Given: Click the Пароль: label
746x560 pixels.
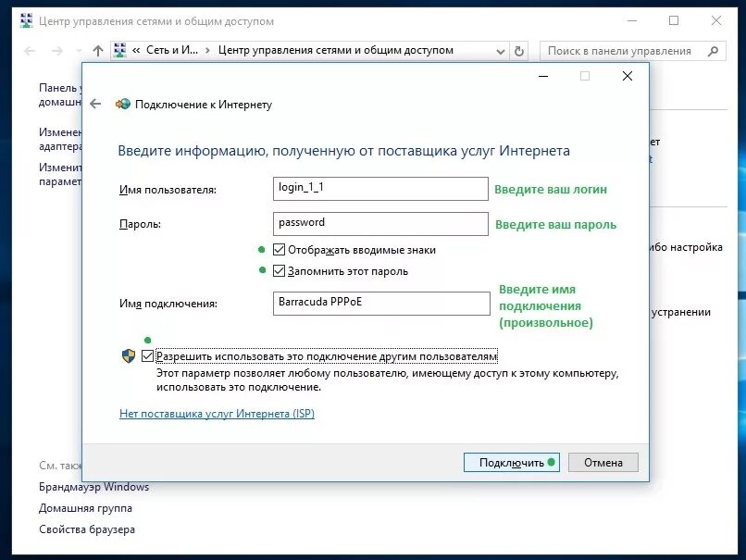Looking at the screenshot, I should point(140,224).
